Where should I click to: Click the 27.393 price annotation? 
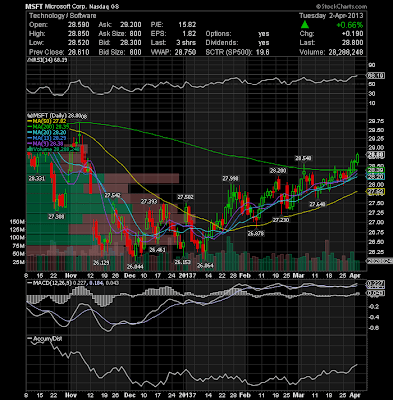(x=149, y=202)
